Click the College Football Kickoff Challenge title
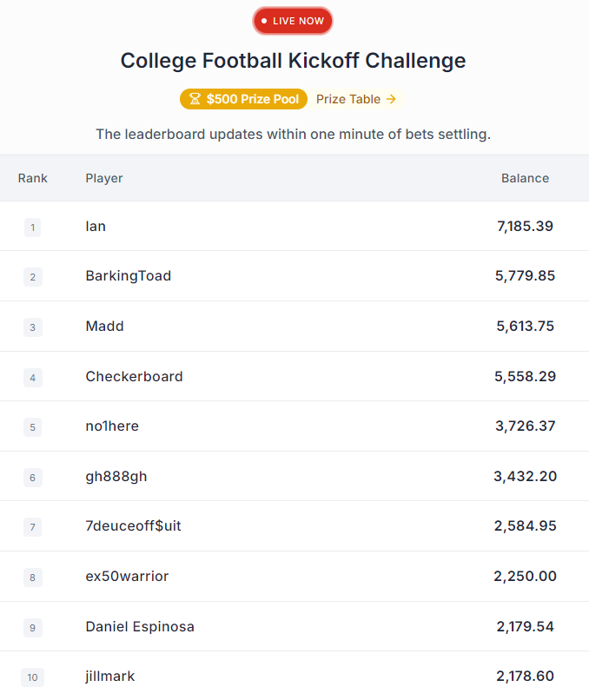The height and width of the screenshot is (700, 589). point(293,61)
